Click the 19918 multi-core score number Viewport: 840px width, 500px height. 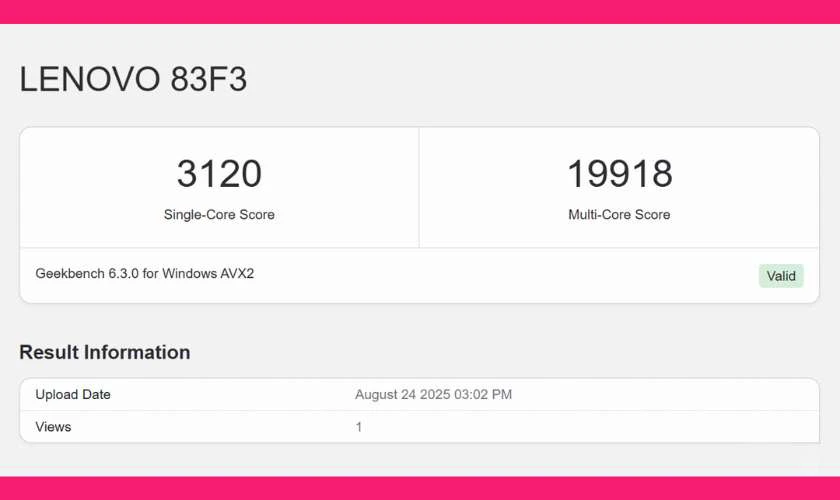click(x=619, y=174)
